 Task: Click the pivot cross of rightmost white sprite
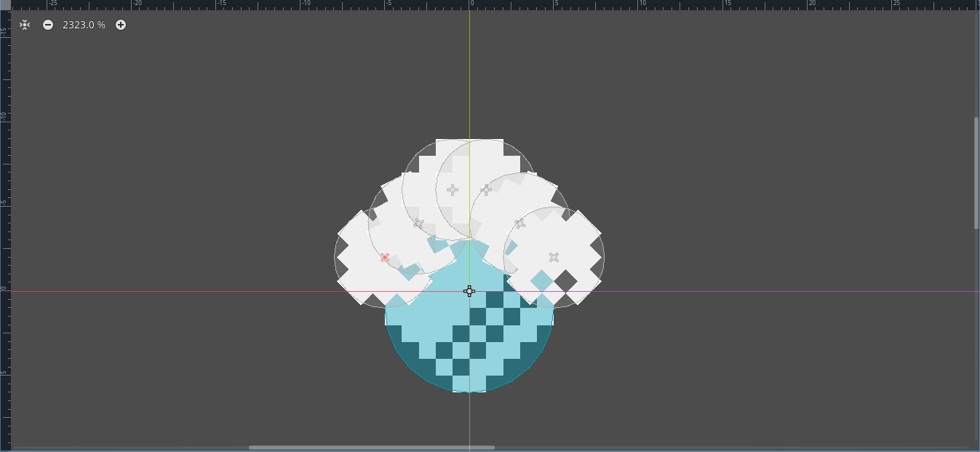click(x=554, y=257)
